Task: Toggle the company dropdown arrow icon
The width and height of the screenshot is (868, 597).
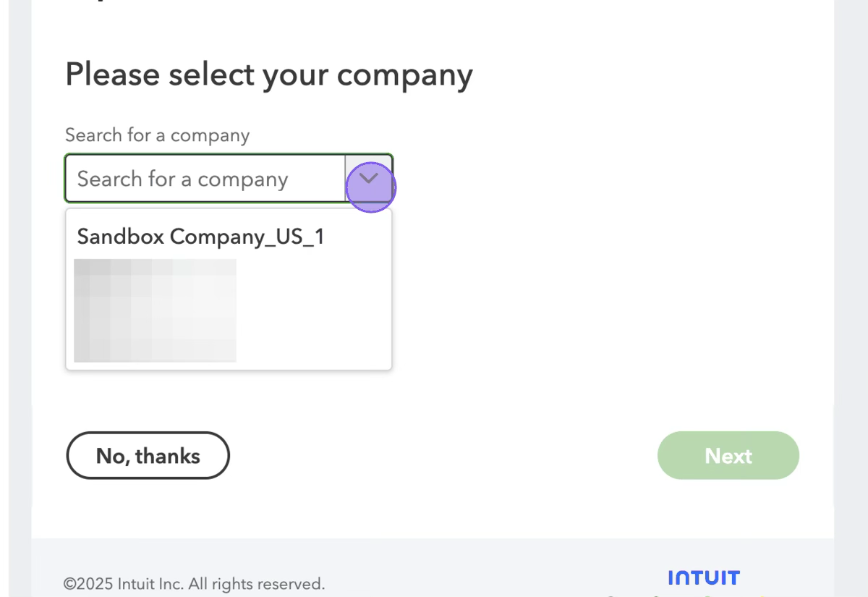Action: [x=369, y=178]
